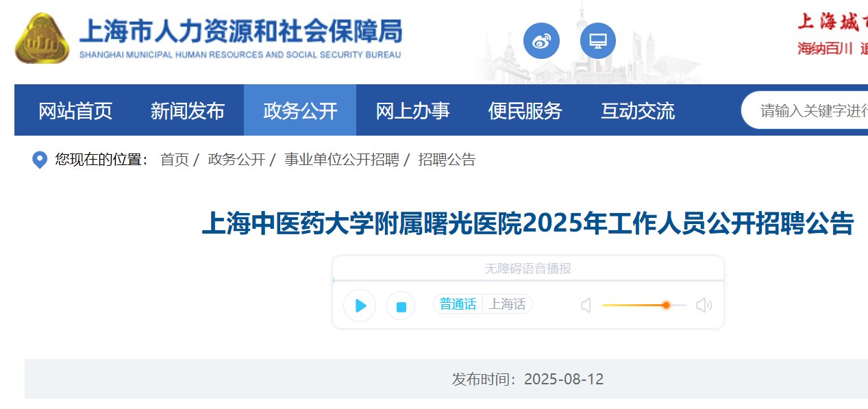The height and width of the screenshot is (409, 868).
Task: Click 政务公开 breadcrumb link
Action: point(236,160)
